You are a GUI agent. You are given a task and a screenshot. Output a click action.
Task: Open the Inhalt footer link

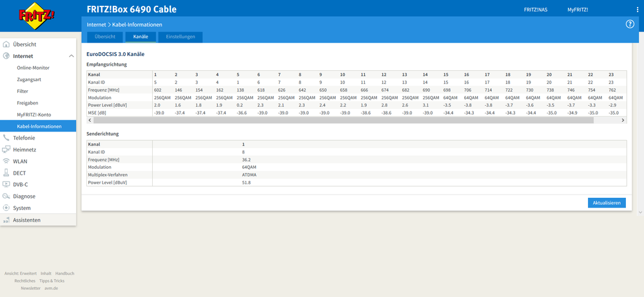coord(46,273)
